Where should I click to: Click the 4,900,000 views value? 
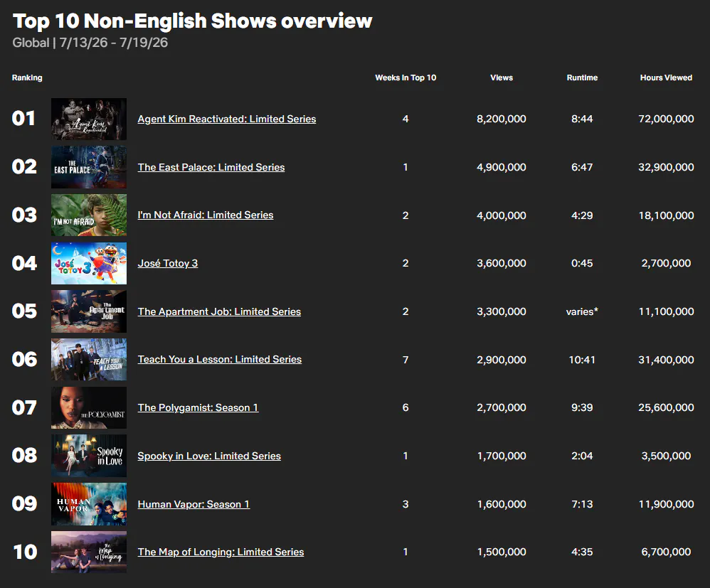(x=502, y=168)
